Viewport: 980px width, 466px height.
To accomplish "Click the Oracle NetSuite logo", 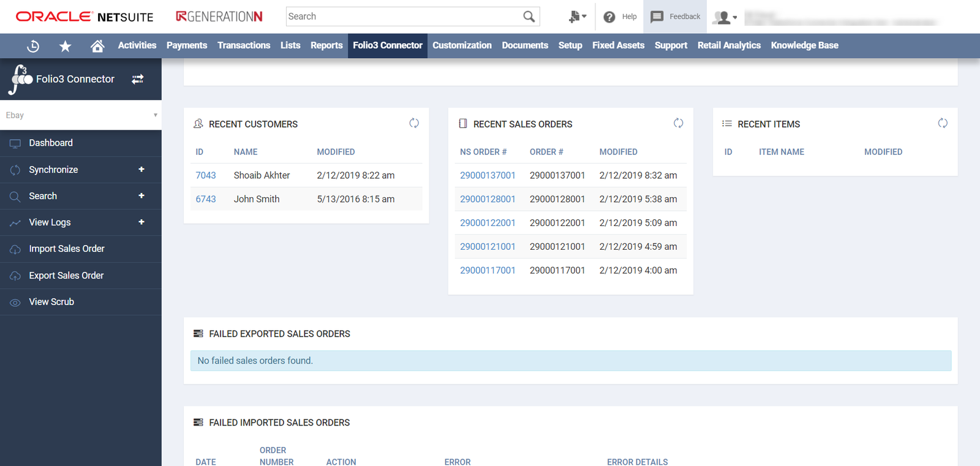I will [x=85, y=17].
